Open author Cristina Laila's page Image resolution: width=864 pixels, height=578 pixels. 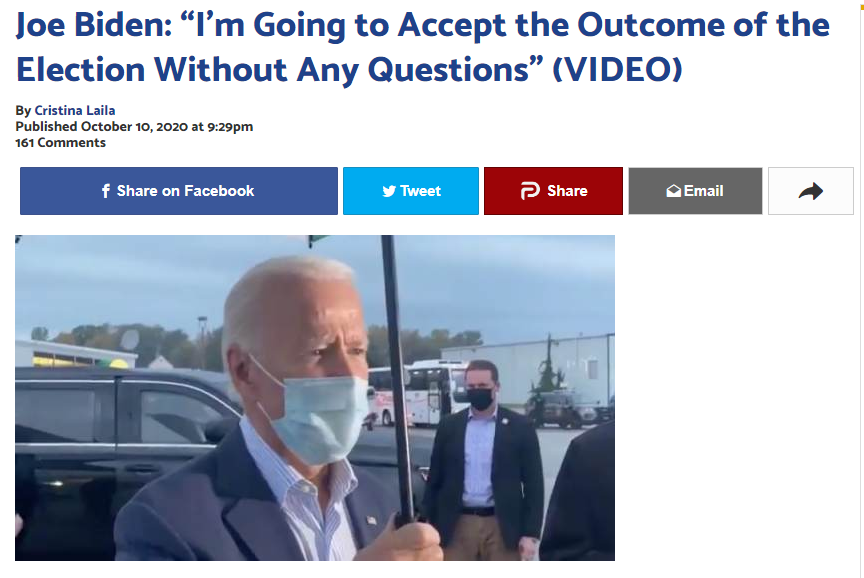point(75,110)
